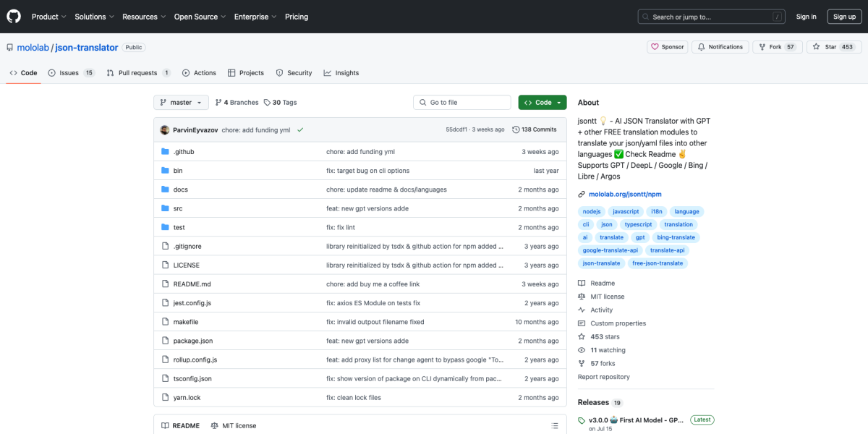Select the typescript topic tag
Image resolution: width=868 pixels, height=434 pixels.
(638, 224)
